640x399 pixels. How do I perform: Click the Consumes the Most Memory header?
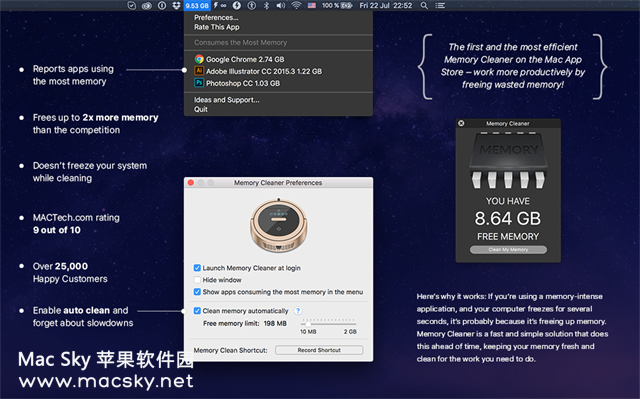point(240,42)
